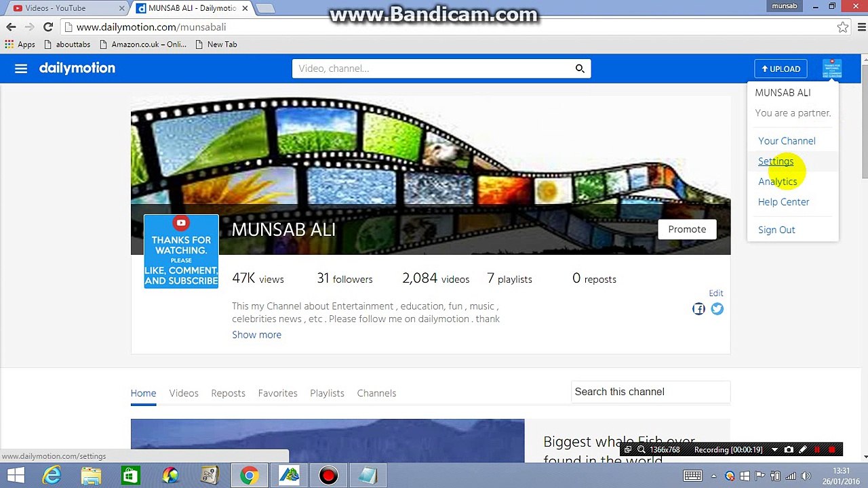The height and width of the screenshot is (488, 868).
Task: Switch to the Videos channel tab
Action: coord(184,393)
